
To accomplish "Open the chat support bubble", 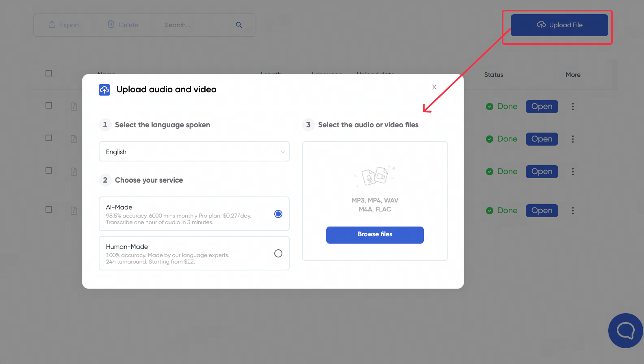I will click(x=626, y=331).
